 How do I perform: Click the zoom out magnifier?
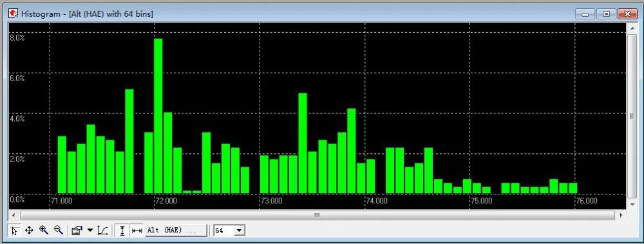tap(59, 230)
